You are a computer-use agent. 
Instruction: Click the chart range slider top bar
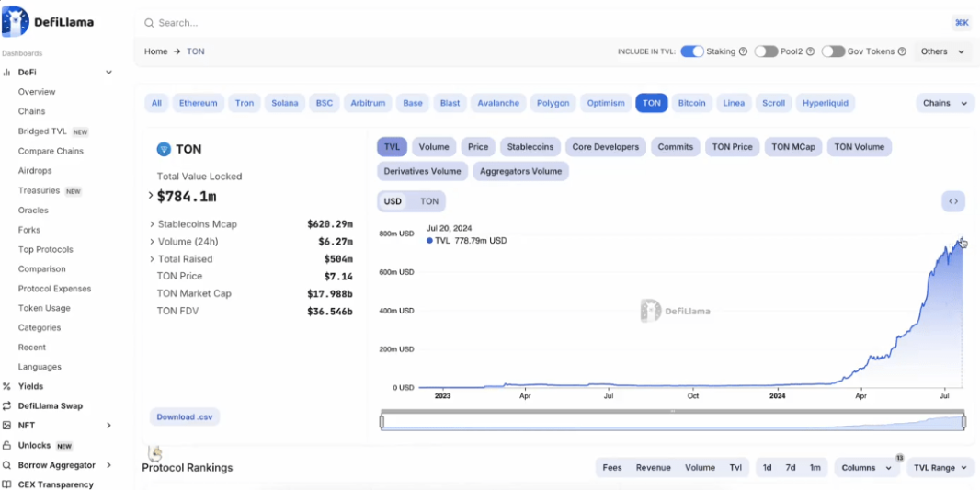[x=673, y=411]
